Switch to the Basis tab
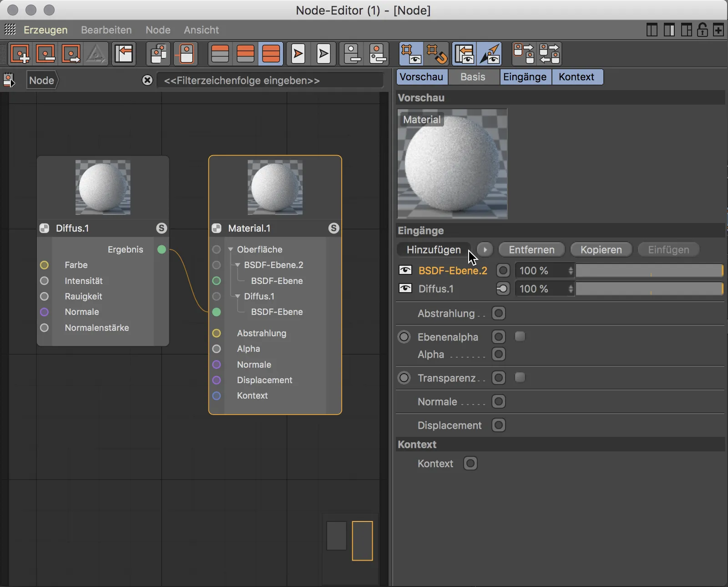This screenshot has height=587, width=728. 473,77
